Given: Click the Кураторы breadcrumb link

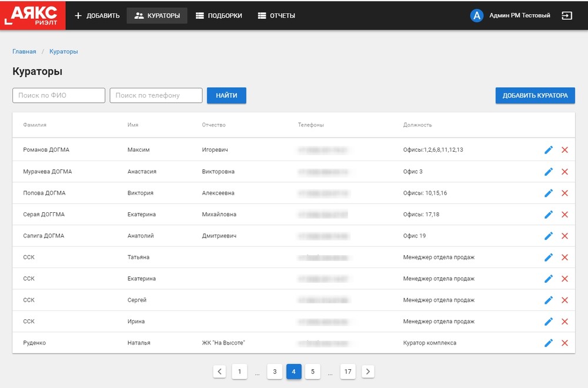Looking at the screenshot, I should (x=64, y=51).
